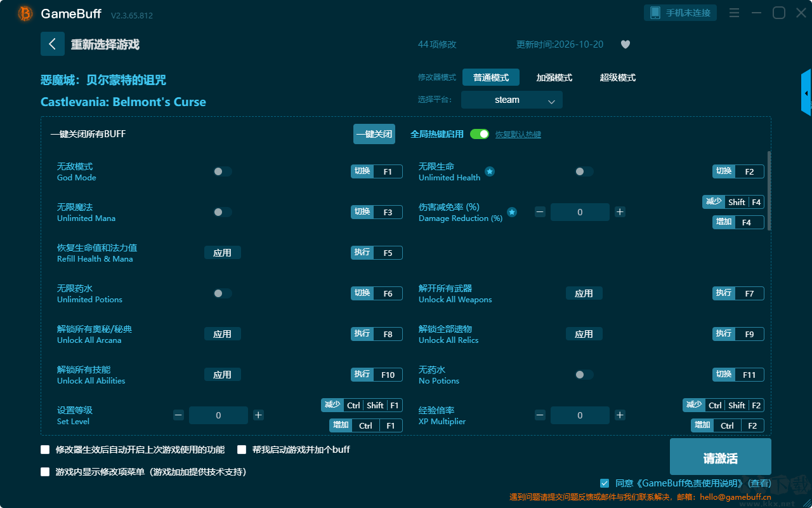This screenshot has width=812, height=508.
Task: Click the vertical scrollbar of cheat list
Action: pyautogui.click(x=769, y=190)
